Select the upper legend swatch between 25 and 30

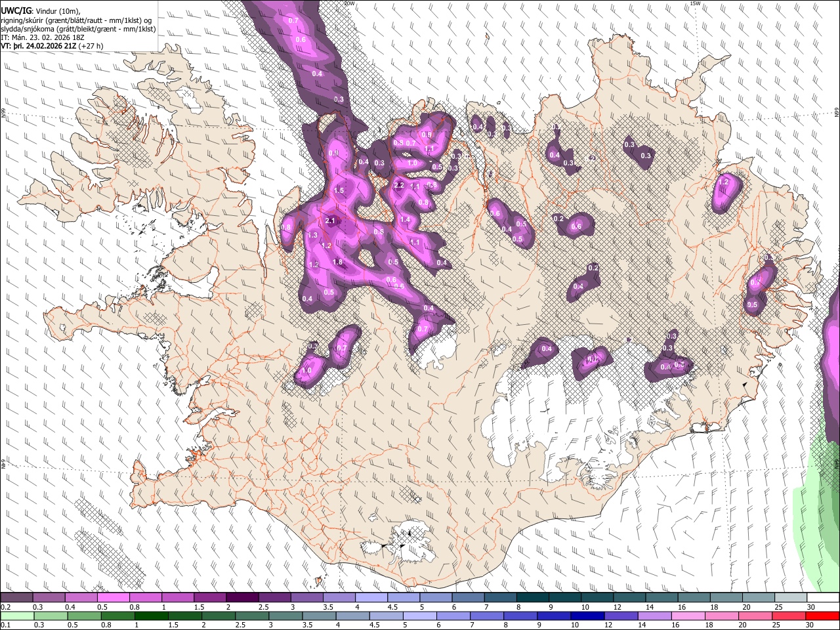tap(791, 598)
